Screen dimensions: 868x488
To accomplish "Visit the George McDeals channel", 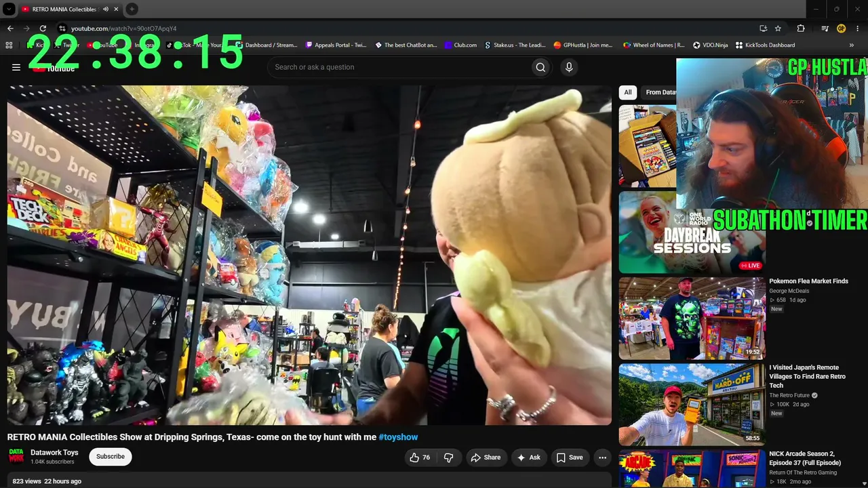I will 789,291.
